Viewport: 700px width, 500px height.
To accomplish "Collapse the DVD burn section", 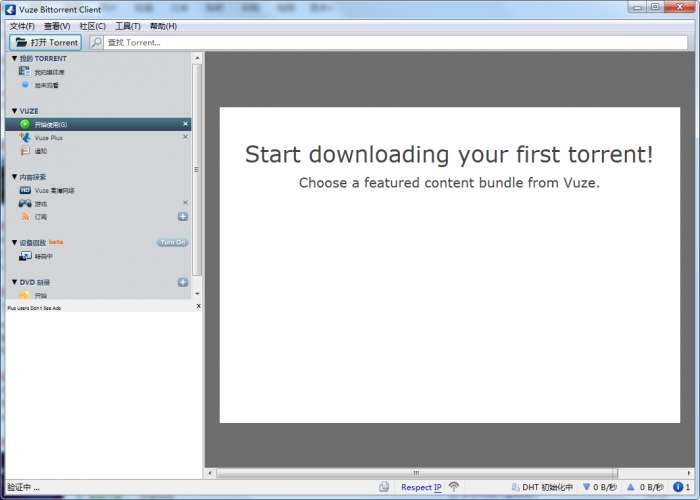I will pyautogui.click(x=14, y=282).
